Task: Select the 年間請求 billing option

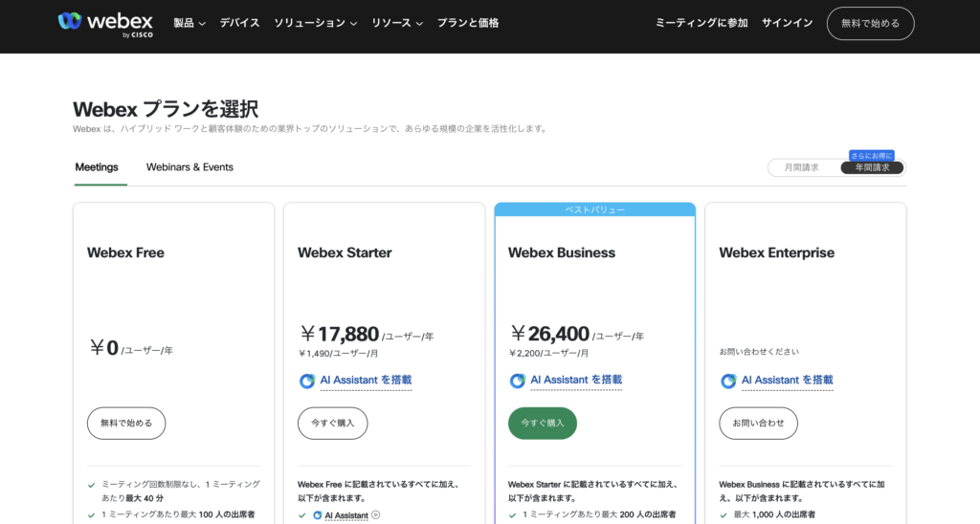Action: pyautogui.click(x=872, y=168)
